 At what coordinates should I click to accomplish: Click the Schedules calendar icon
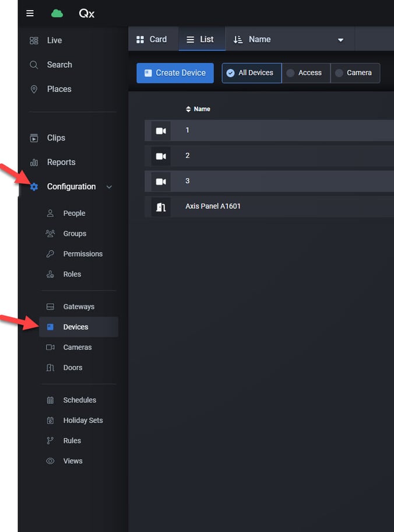click(x=50, y=400)
